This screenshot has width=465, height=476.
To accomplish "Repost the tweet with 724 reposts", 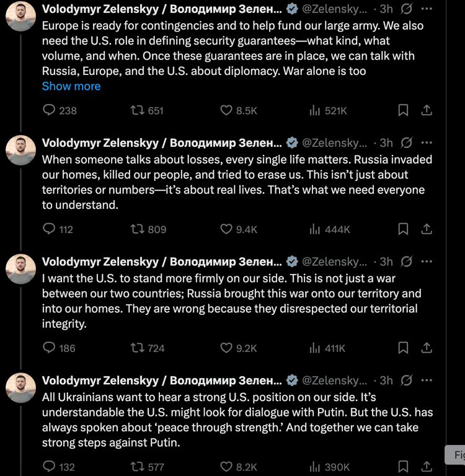I will pyautogui.click(x=138, y=348).
